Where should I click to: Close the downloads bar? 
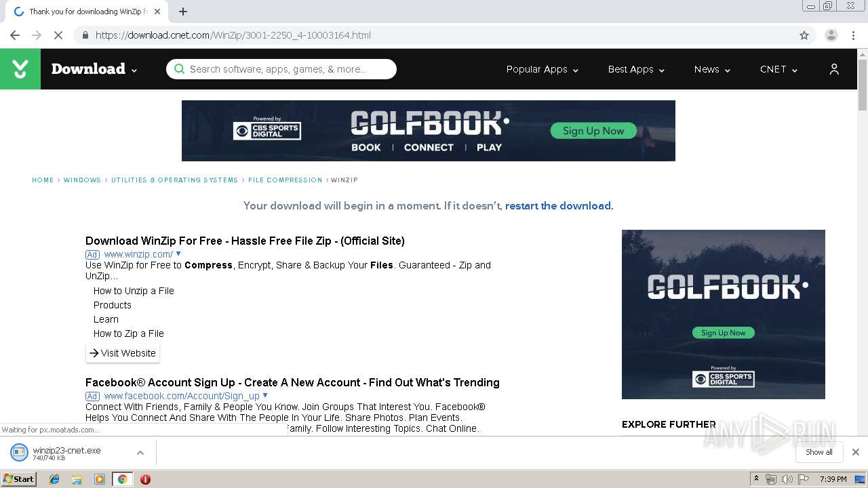[x=856, y=452]
